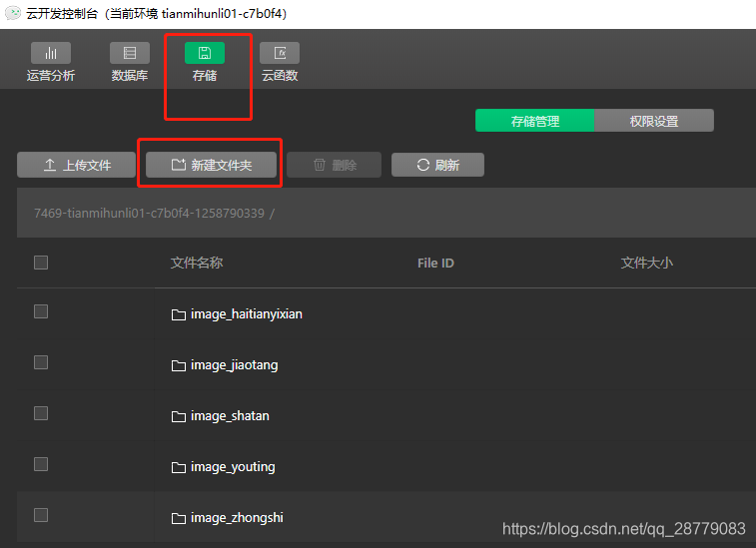This screenshot has height=548, width=756.
Task: Check the box for image_zhongshi
Action: pyautogui.click(x=41, y=515)
